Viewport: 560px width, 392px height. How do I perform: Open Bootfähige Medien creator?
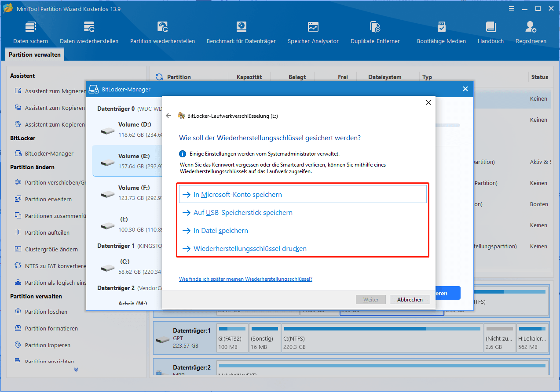click(x=441, y=32)
